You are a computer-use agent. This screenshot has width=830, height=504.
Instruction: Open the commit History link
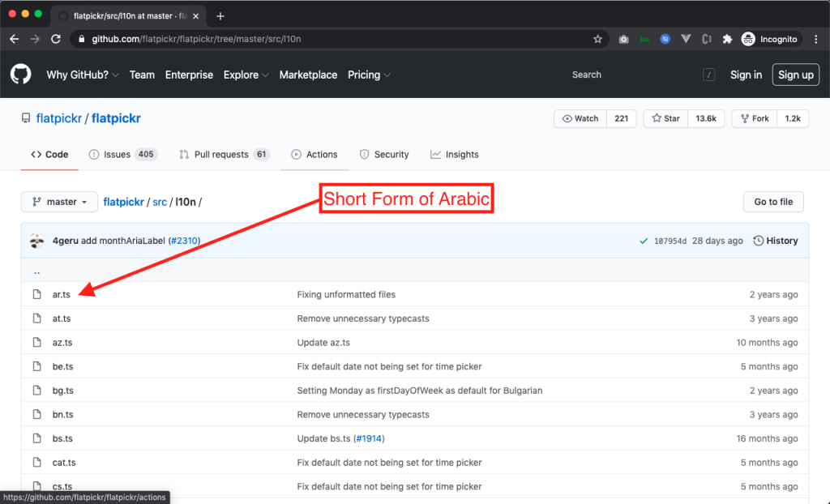[776, 241]
